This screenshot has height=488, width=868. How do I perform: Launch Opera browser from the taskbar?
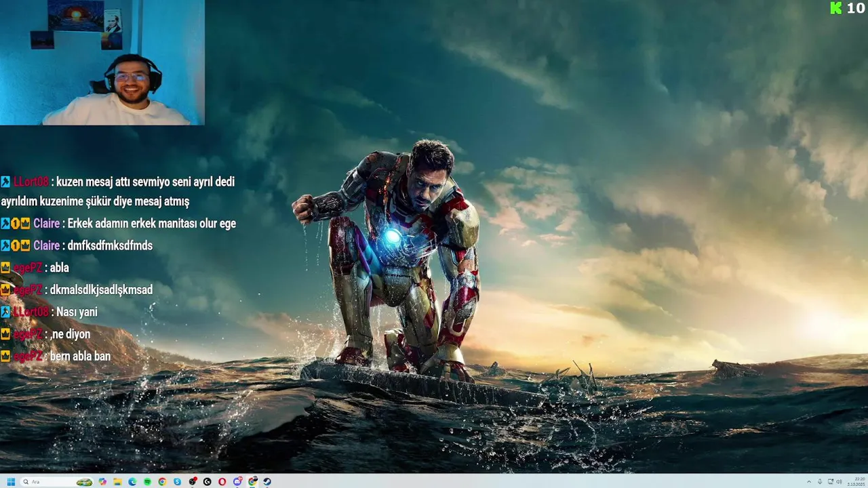(222, 482)
